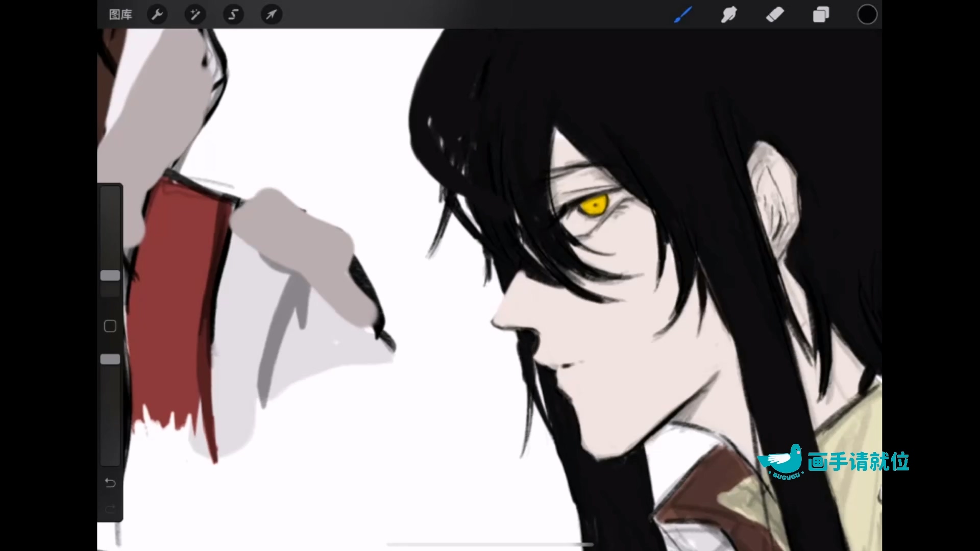The image size is (980, 551).
Task: Open the Adjustments magic wand menu
Action: [x=195, y=14]
